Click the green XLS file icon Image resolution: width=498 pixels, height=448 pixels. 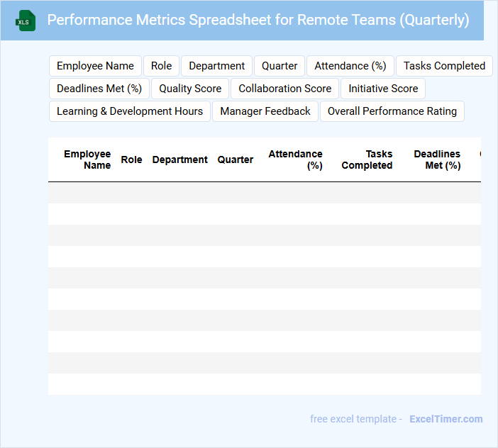tap(26, 21)
